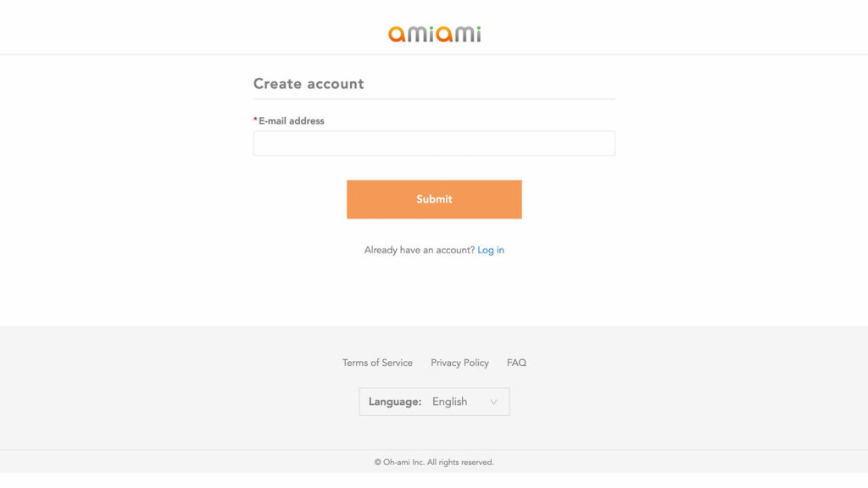Focus the E-mail address input field

(434, 143)
